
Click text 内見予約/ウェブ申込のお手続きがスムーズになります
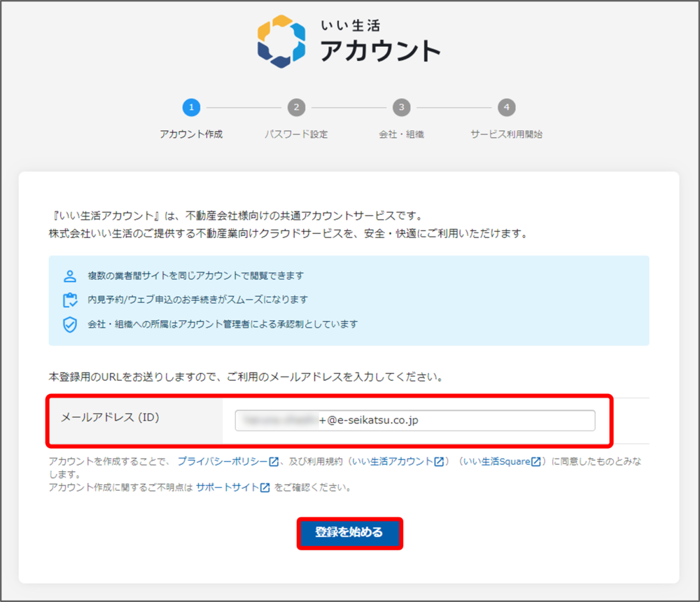tap(198, 299)
